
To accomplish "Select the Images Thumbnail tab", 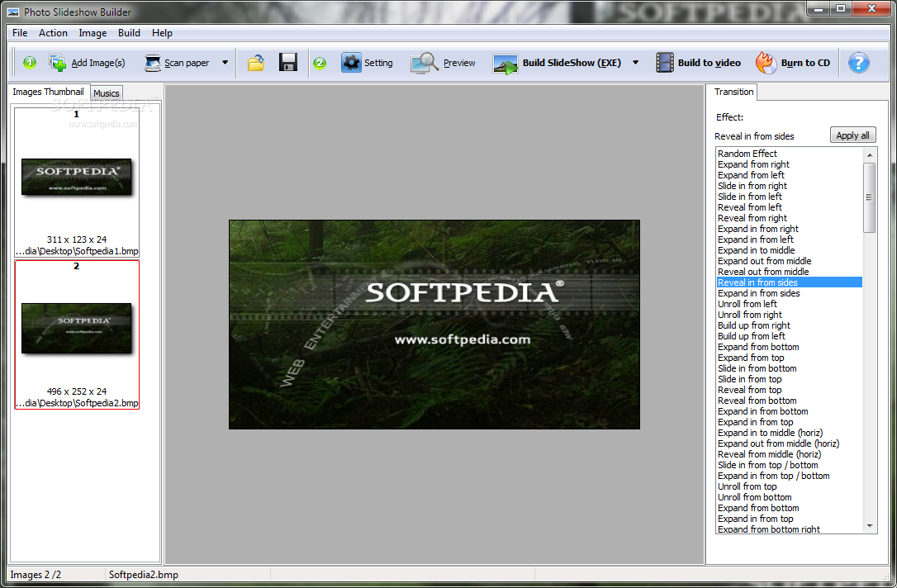I will click(x=48, y=92).
